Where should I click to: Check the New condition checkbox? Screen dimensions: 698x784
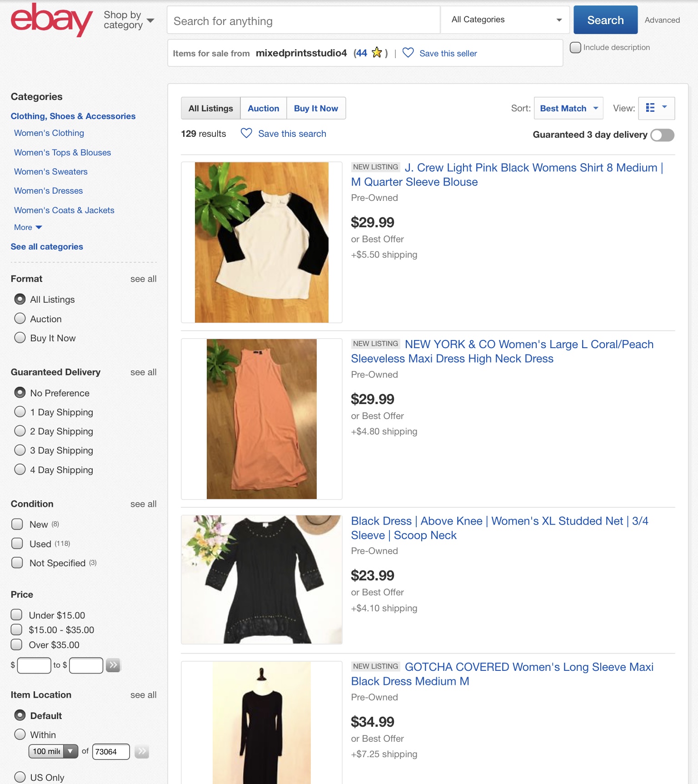click(17, 524)
